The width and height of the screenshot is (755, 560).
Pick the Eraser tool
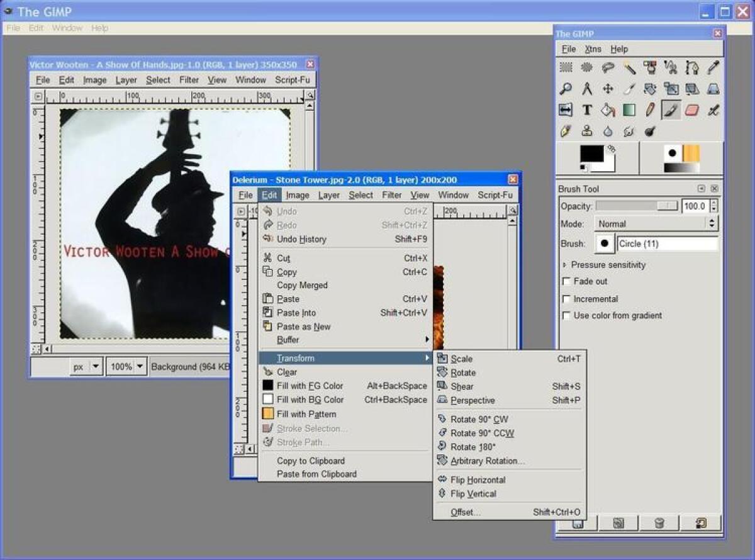click(691, 110)
